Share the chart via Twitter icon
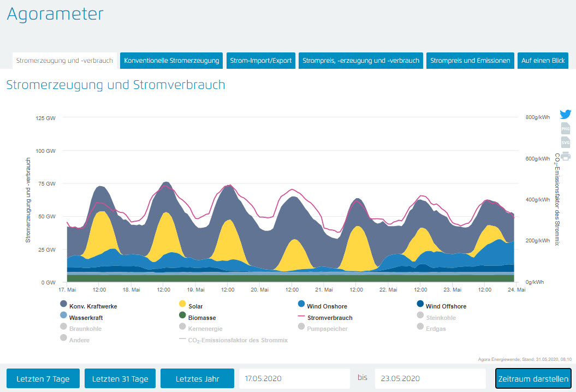This screenshot has height=392, width=576. click(x=565, y=115)
